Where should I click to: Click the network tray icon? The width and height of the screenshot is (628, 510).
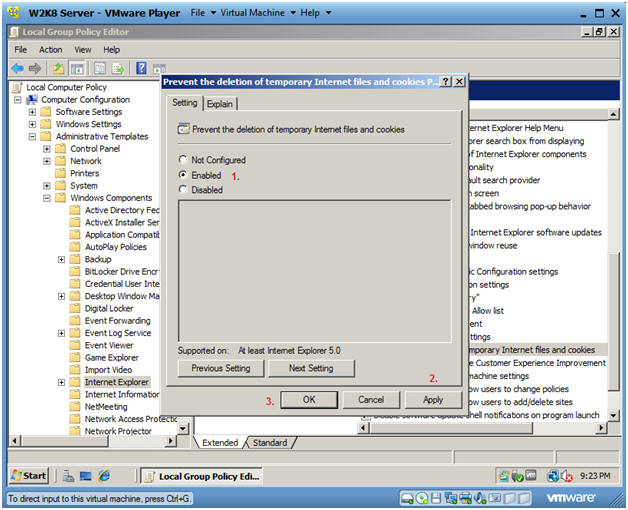(553, 476)
